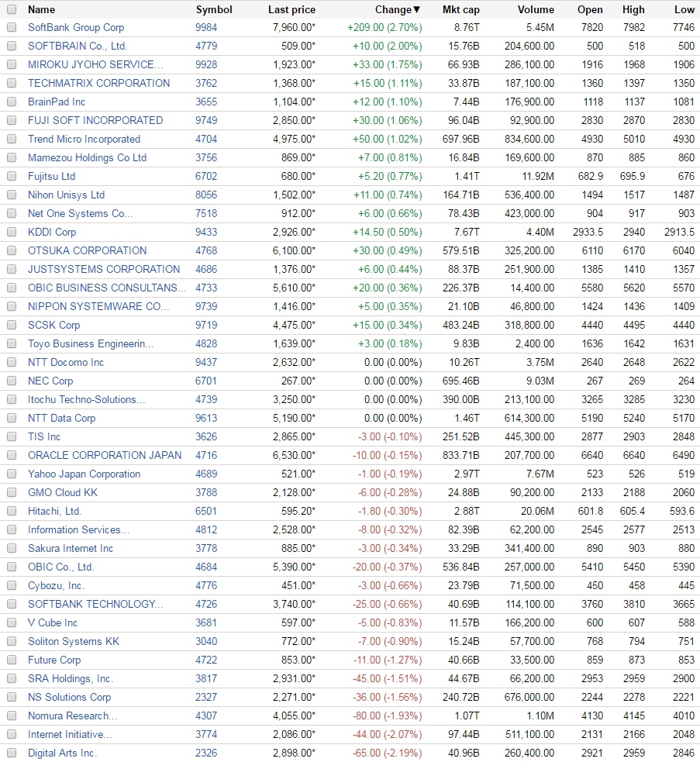Click ticker symbol 6501

tap(206, 512)
